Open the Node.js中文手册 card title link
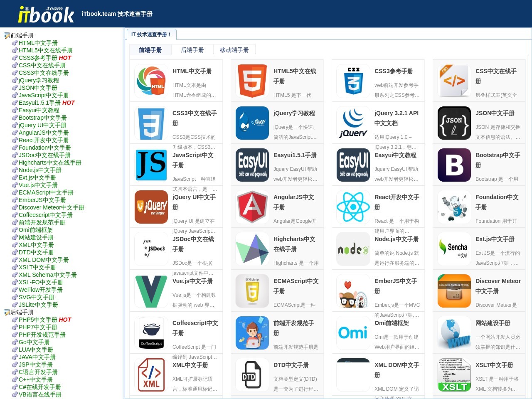532x399 pixels. pyautogui.click(x=397, y=239)
